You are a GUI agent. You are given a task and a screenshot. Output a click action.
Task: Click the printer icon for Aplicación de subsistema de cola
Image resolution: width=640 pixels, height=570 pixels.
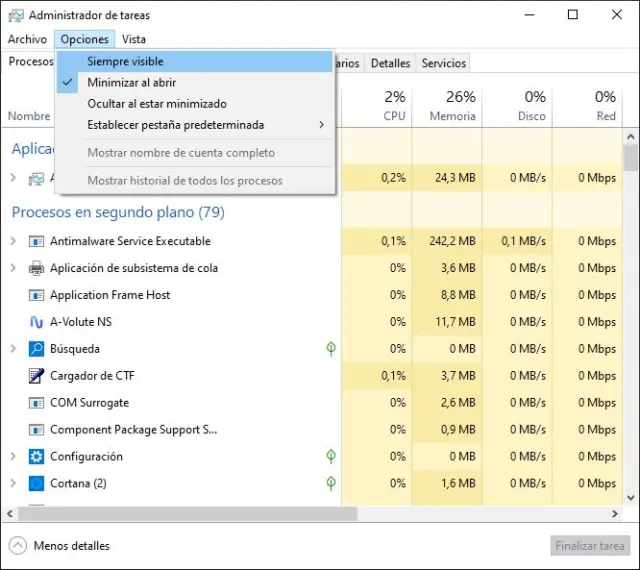pos(36,268)
